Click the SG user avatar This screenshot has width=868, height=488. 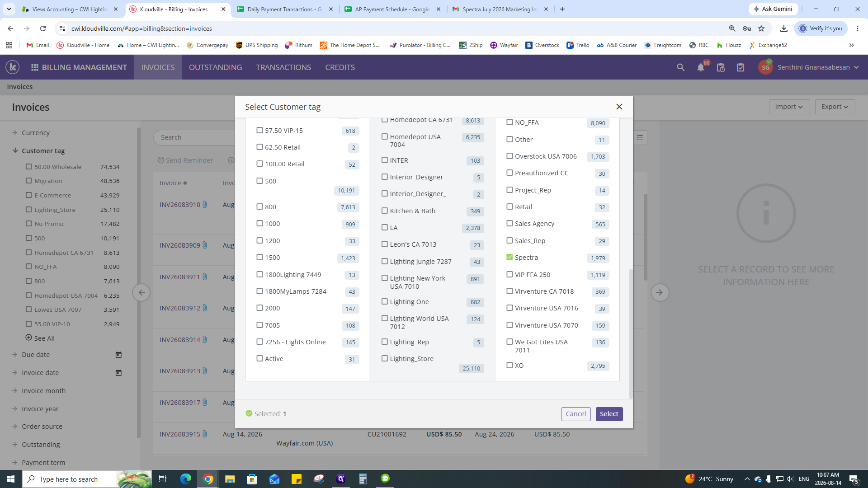pos(765,67)
